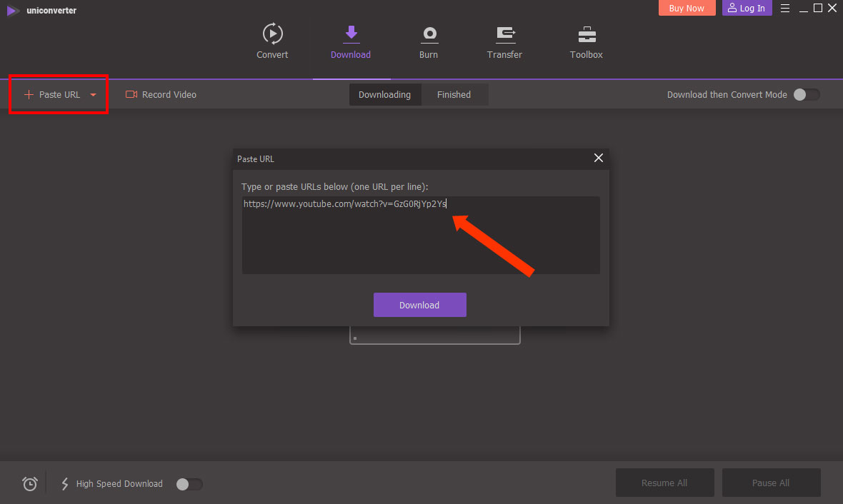Click the Record Video button
This screenshot has width=843, height=504.
[x=161, y=94]
